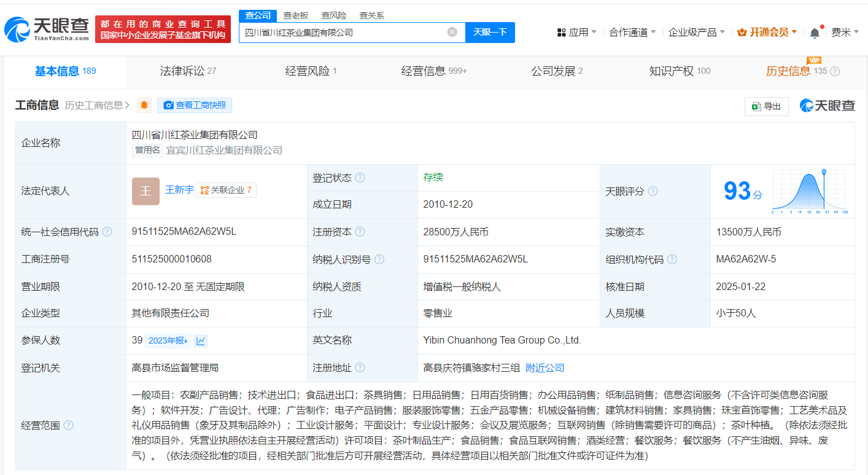
Task: Click help icon next to 统一社会信用代码
Action: pos(107,232)
